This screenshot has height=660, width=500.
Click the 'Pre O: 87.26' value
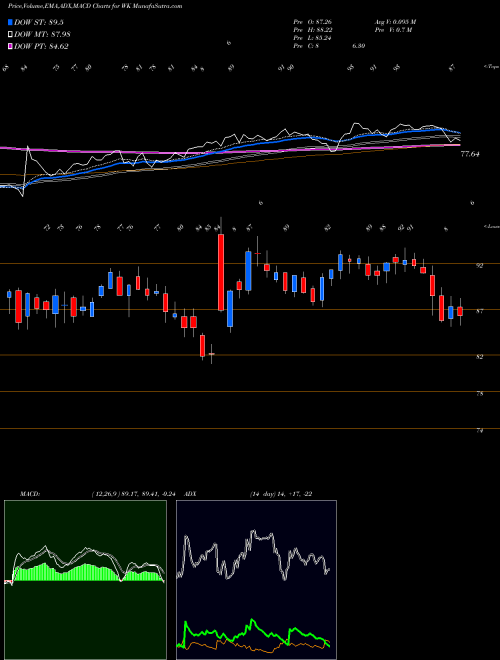tap(314, 22)
